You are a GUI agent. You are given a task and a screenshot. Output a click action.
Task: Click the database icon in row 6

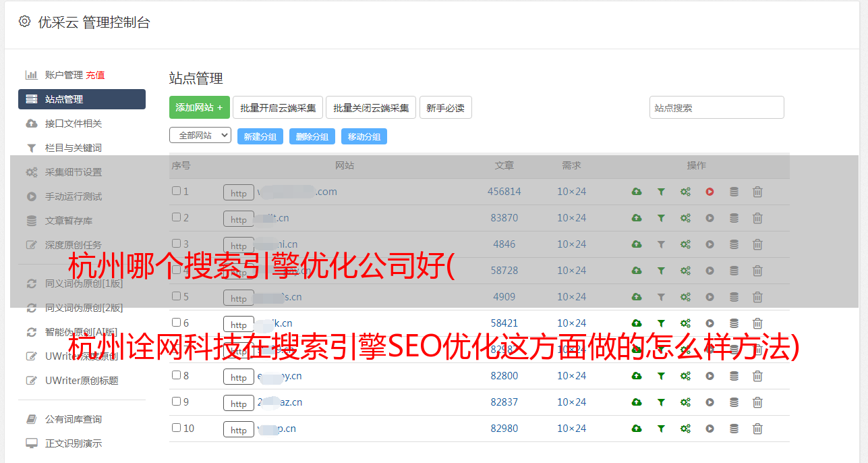click(734, 323)
